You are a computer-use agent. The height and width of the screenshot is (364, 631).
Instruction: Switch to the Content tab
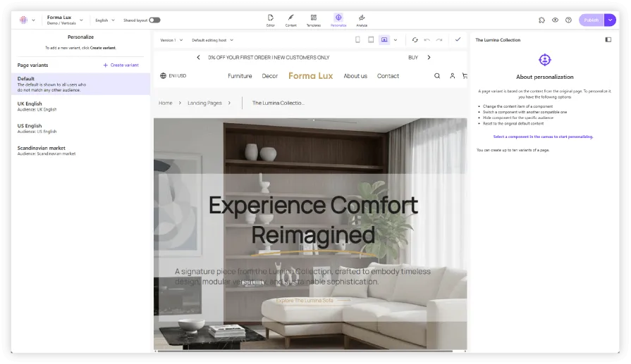point(290,20)
